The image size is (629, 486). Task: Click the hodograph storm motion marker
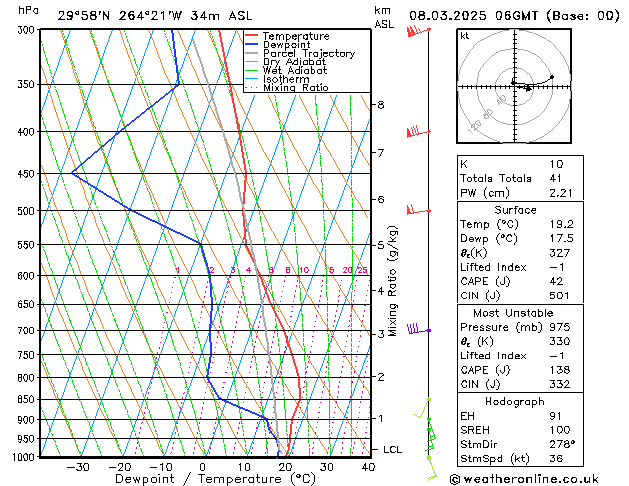528,88
